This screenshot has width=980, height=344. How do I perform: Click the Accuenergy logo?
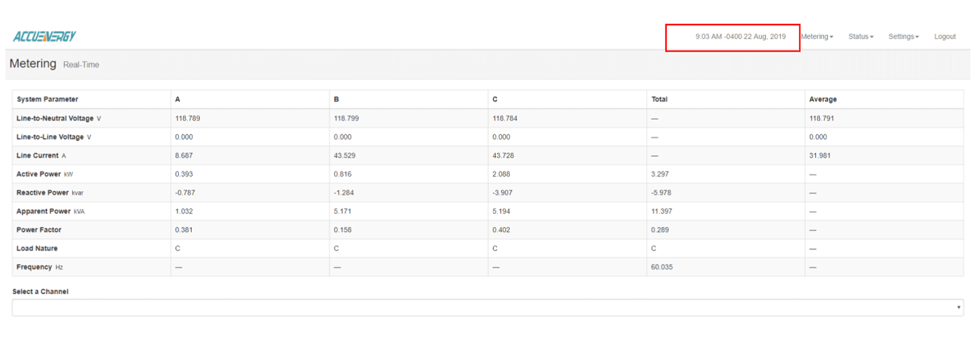[x=44, y=36]
